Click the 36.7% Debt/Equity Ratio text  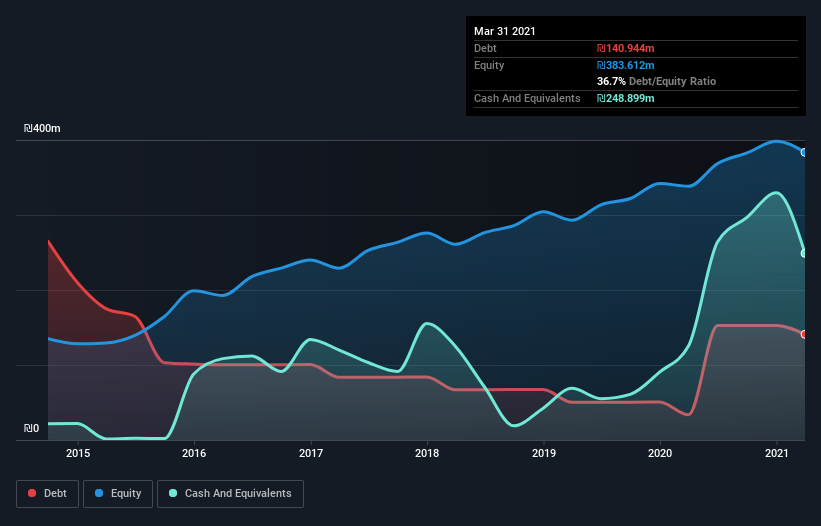tap(657, 81)
